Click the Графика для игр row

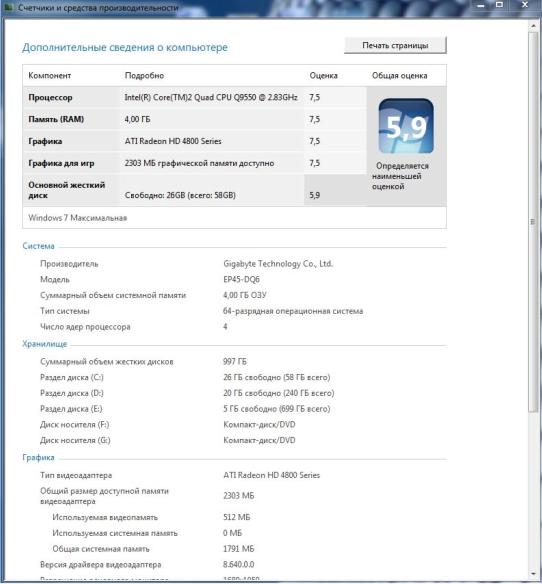(x=195, y=163)
